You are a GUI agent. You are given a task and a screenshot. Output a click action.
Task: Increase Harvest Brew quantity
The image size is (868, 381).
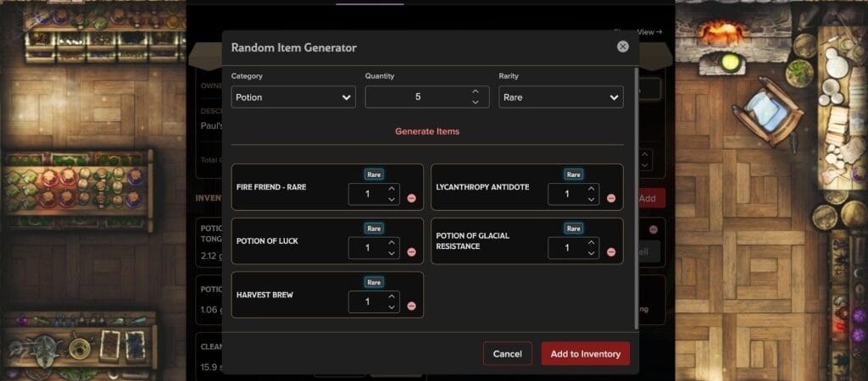(x=392, y=296)
